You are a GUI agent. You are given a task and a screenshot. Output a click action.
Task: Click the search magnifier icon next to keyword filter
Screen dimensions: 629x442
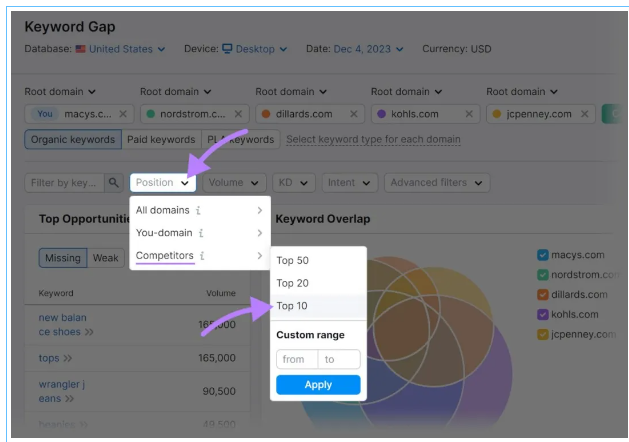[x=114, y=183]
